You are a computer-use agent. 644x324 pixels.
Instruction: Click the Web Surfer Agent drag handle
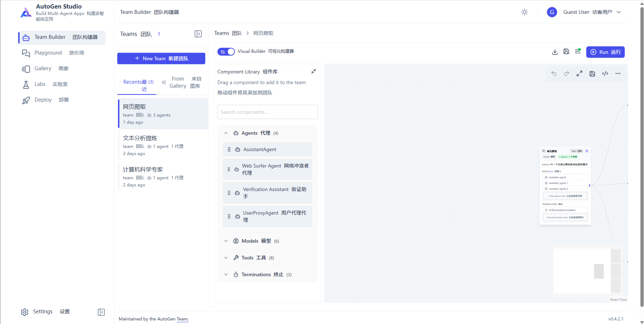[x=229, y=169]
